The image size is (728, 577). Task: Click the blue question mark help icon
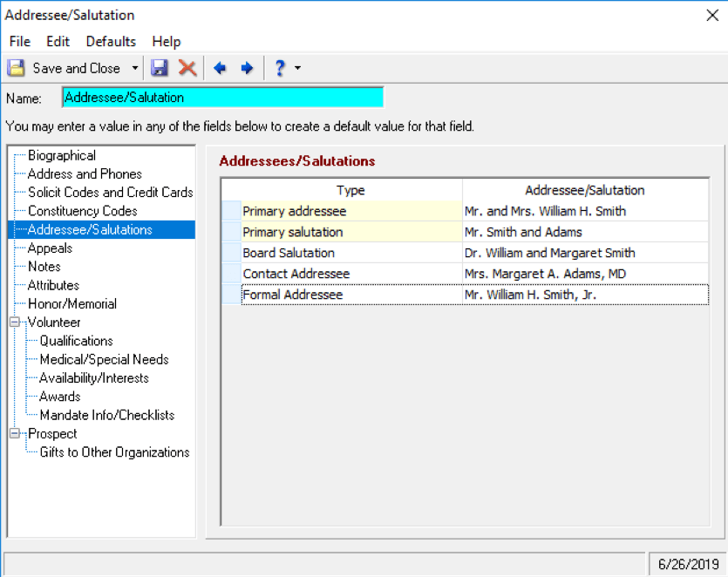click(280, 68)
